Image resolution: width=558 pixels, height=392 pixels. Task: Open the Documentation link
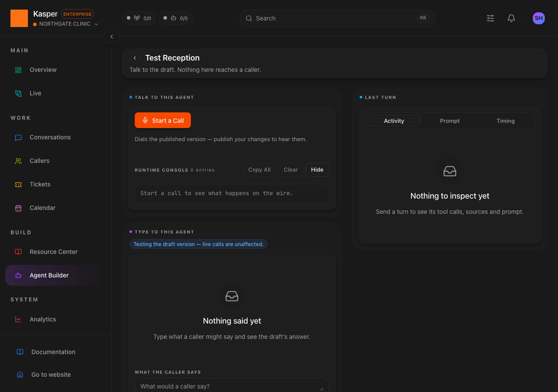55,352
